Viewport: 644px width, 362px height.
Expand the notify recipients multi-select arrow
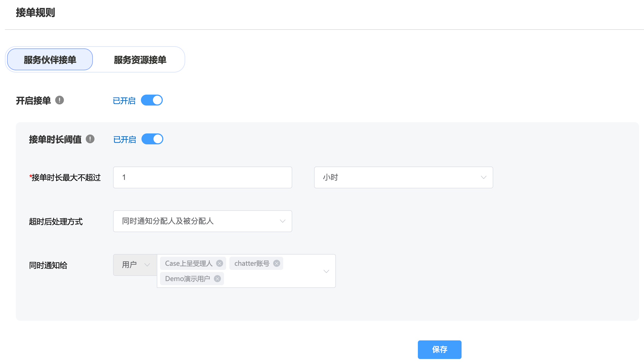click(x=326, y=271)
